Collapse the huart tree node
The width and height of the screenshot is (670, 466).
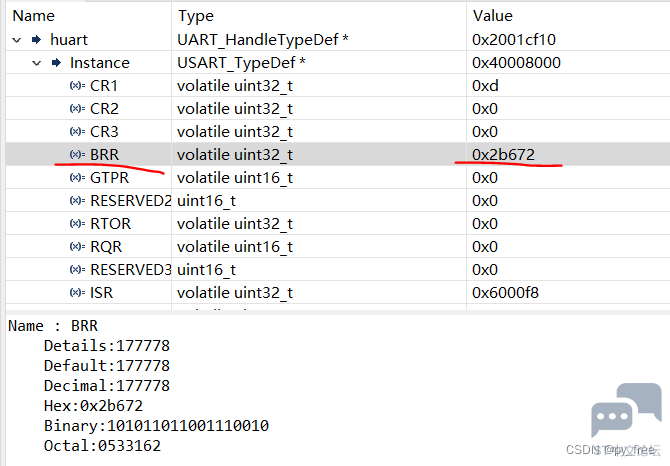pyautogui.click(x=17, y=40)
